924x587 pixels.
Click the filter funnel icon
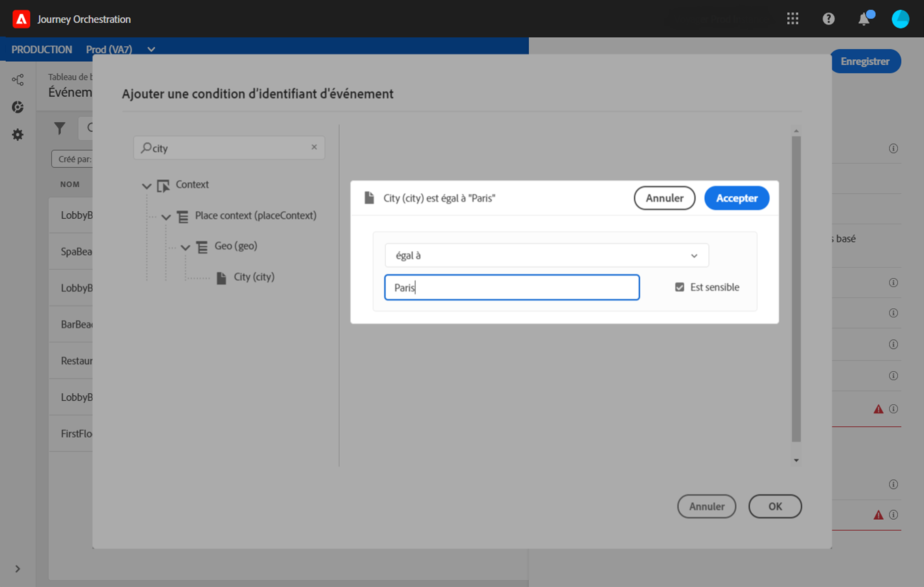tap(60, 129)
